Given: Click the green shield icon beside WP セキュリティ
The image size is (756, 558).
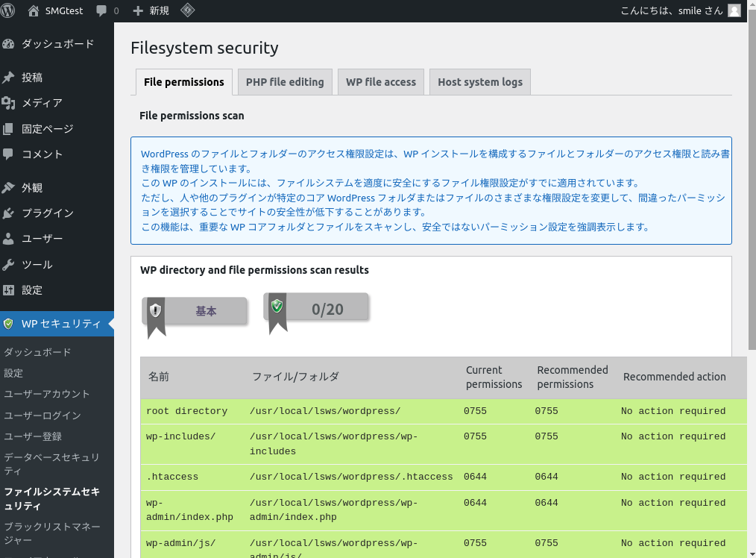Looking at the screenshot, I should point(8,324).
